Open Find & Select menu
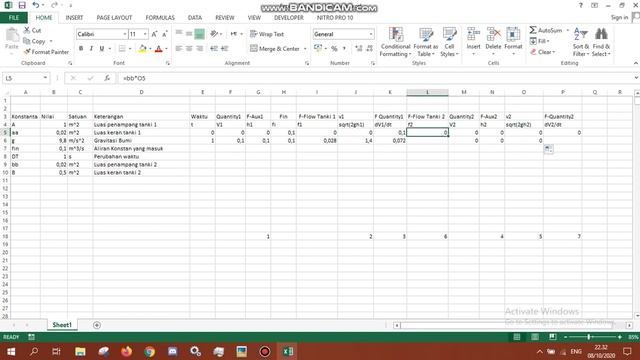 click(x=601, y=42)
